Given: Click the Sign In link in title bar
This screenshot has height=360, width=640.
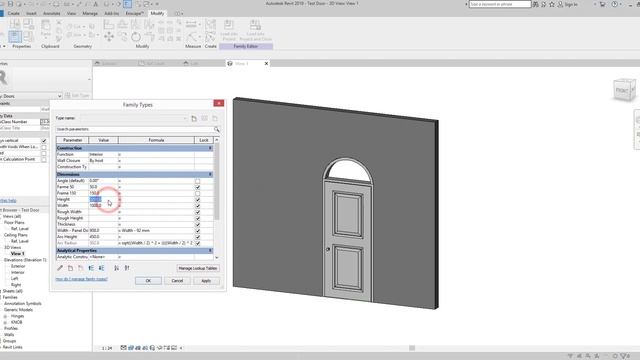Looking at the screenshot, I should (571, 4).
